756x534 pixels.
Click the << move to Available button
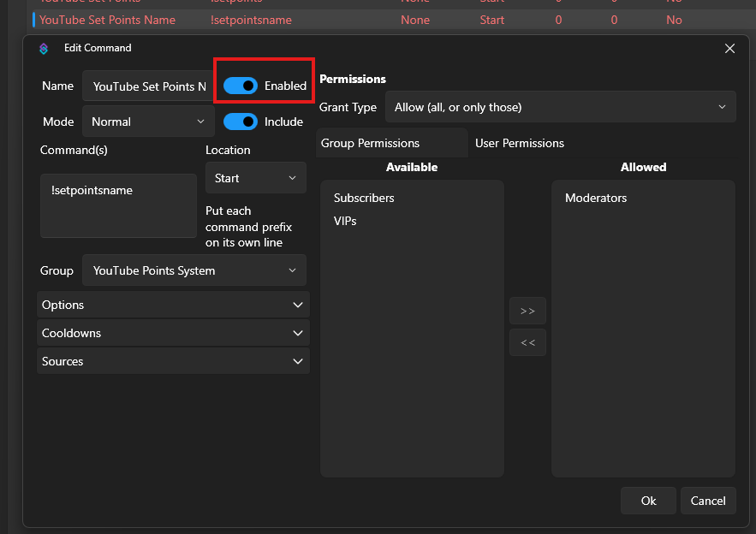pos(527,342)
